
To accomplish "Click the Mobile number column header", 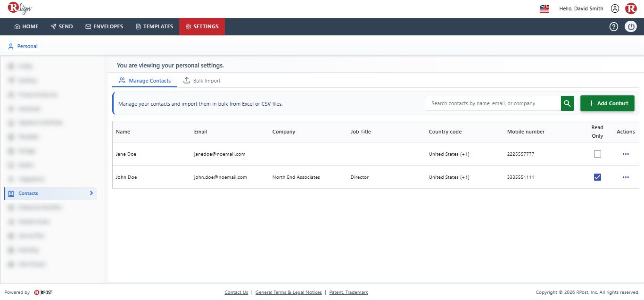I will (526, 132).
